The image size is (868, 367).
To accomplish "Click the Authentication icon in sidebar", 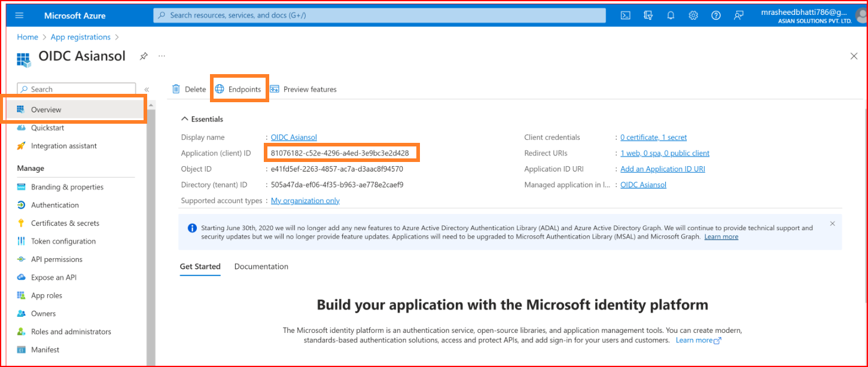I will pos(22,205).
